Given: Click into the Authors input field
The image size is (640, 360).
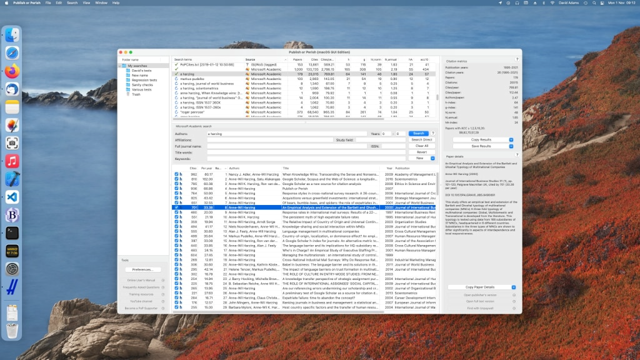Looking at the screenshot, I should [x=287, y=134].
